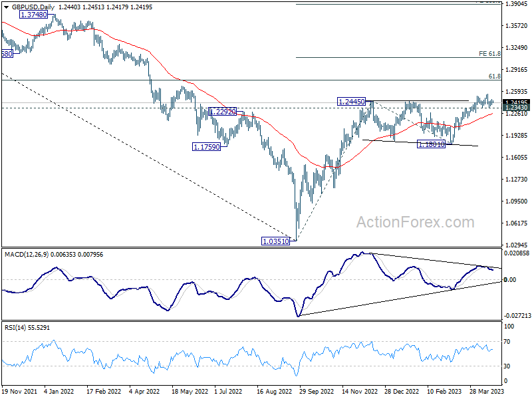Click the MACD zero level label

tap(510, 280)
